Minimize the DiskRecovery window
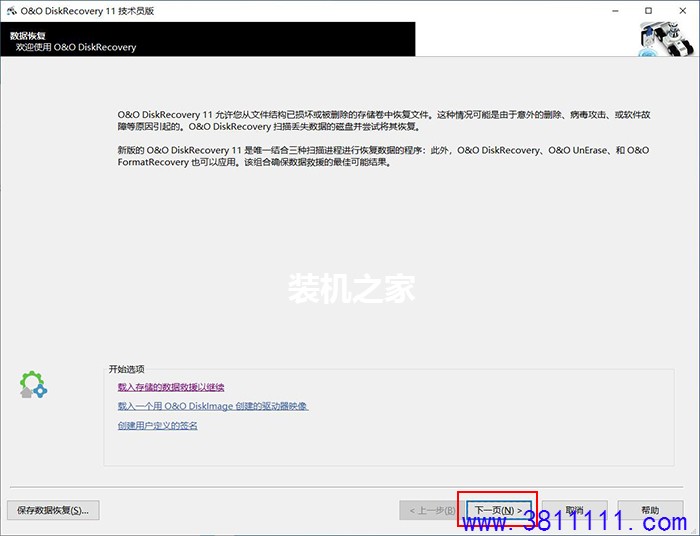Viewport: 700px width, 536px height. (x=616, y=11)
